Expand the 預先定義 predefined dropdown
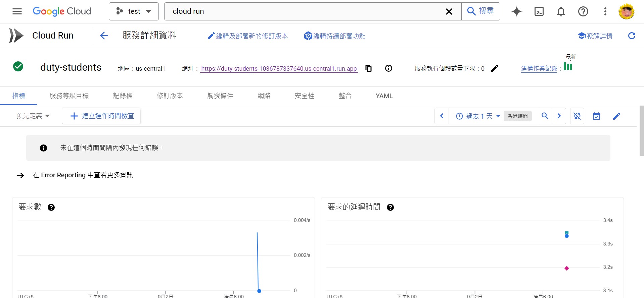The height and width of the screenshot is (298, 644). 33,116
